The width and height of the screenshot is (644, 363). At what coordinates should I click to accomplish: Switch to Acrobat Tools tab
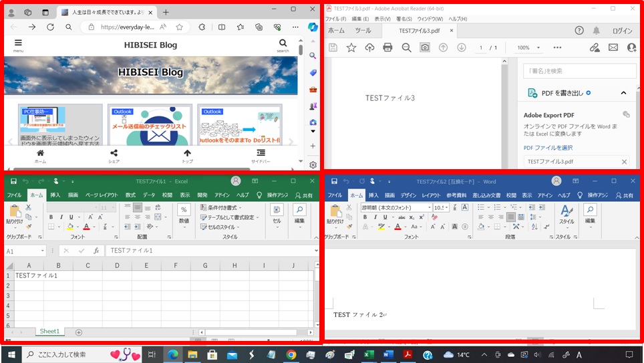coord(363,31)
